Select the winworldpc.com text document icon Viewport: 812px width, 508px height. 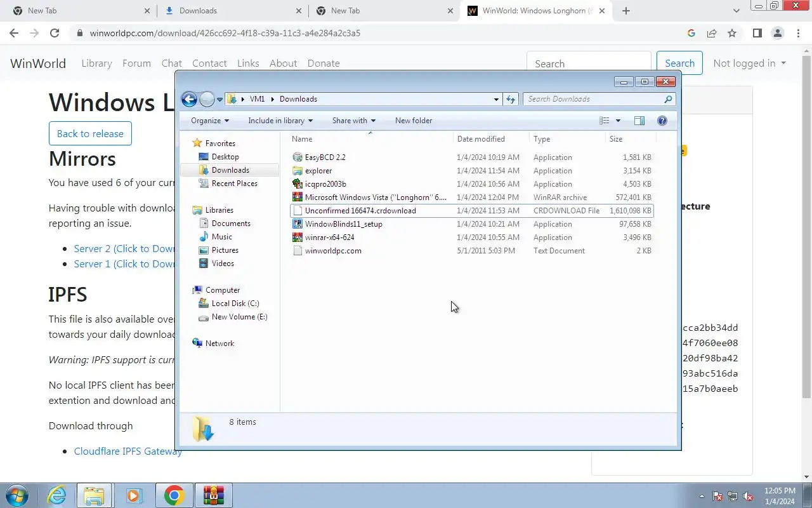click(298, 251)
